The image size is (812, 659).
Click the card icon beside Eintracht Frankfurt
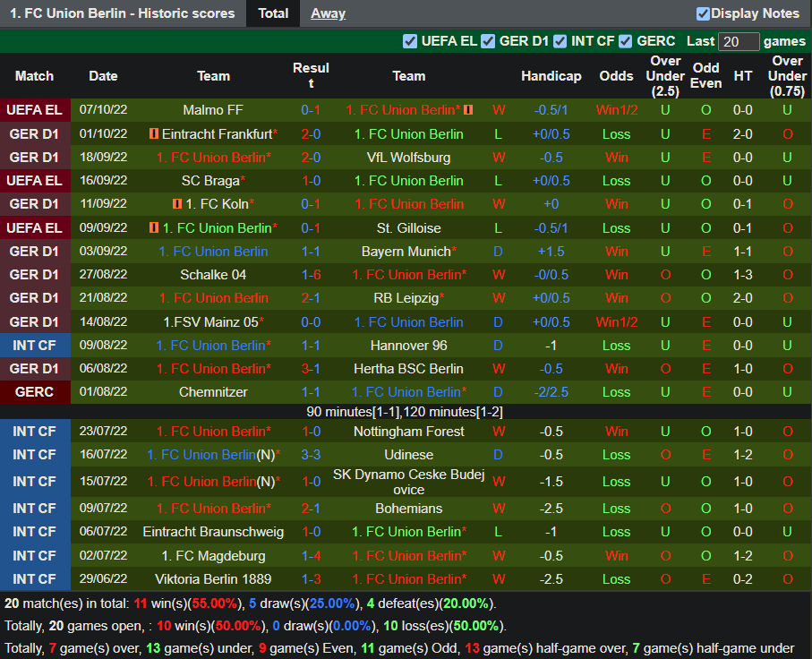(154, 133)
